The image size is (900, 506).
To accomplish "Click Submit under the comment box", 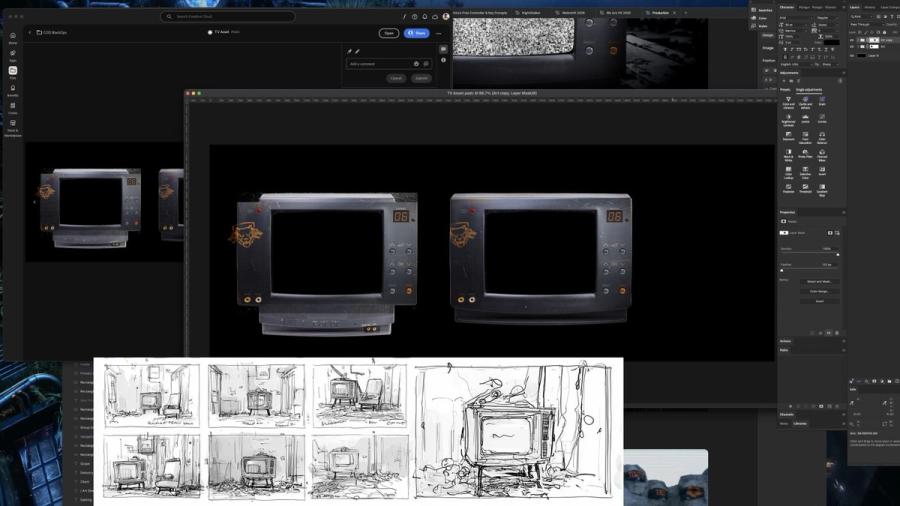I will (x=421, y=78).
